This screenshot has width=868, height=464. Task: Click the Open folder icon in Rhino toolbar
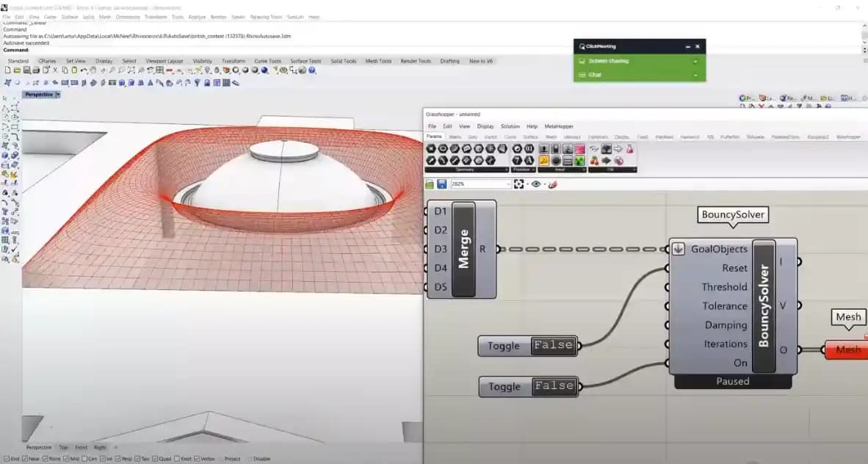18,70
